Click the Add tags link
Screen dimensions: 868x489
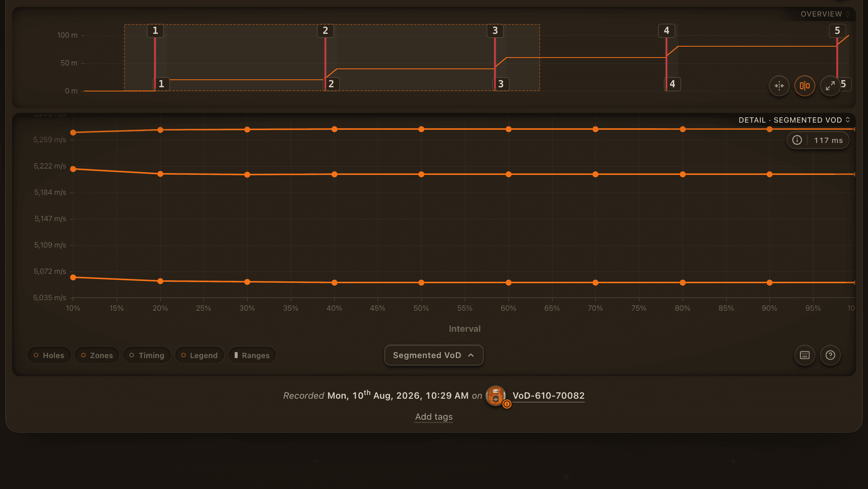click(434, 417)
